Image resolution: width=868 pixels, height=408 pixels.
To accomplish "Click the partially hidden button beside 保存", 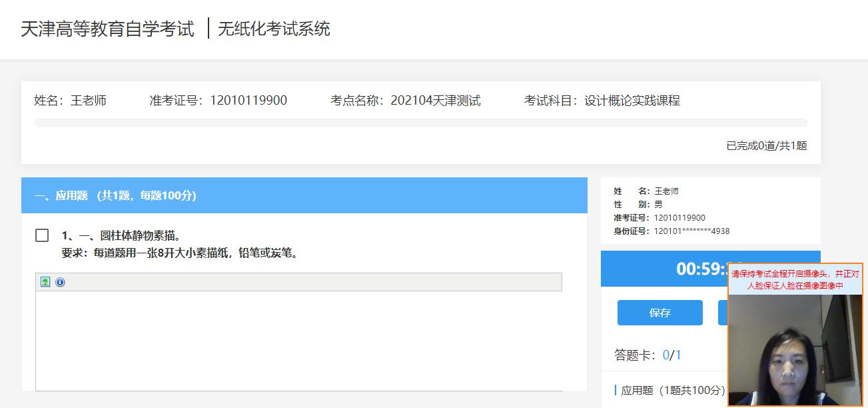I will tap(722, 313).
